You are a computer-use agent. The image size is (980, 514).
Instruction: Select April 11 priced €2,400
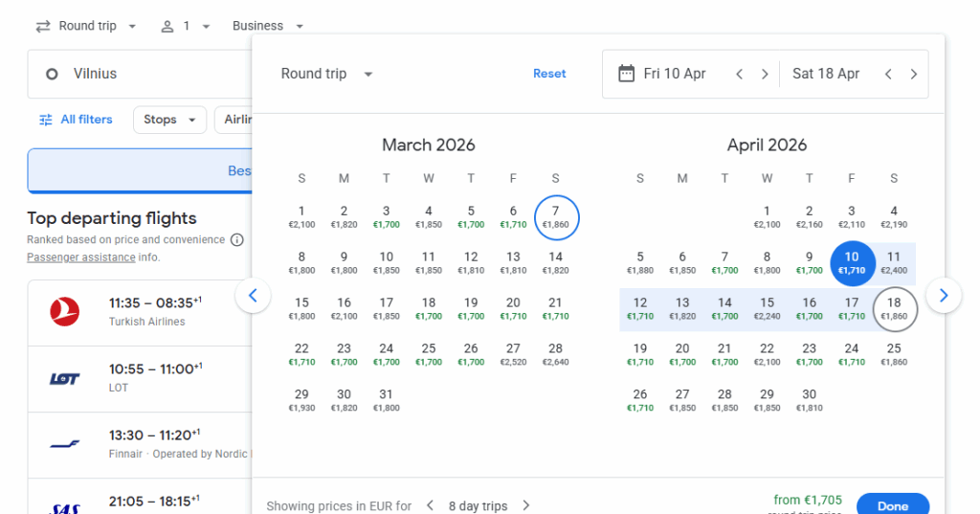click(894, 262)
